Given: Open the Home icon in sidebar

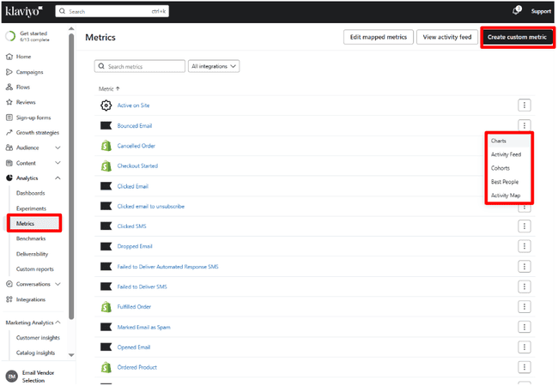Looking at the screenshot, I should coord(9,57).
